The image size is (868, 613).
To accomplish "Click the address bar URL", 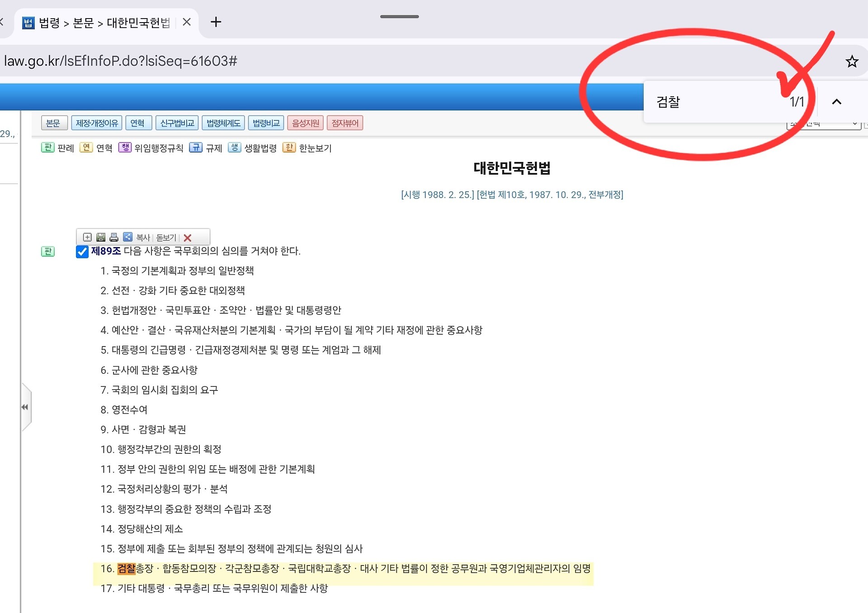I will point(120,61).
